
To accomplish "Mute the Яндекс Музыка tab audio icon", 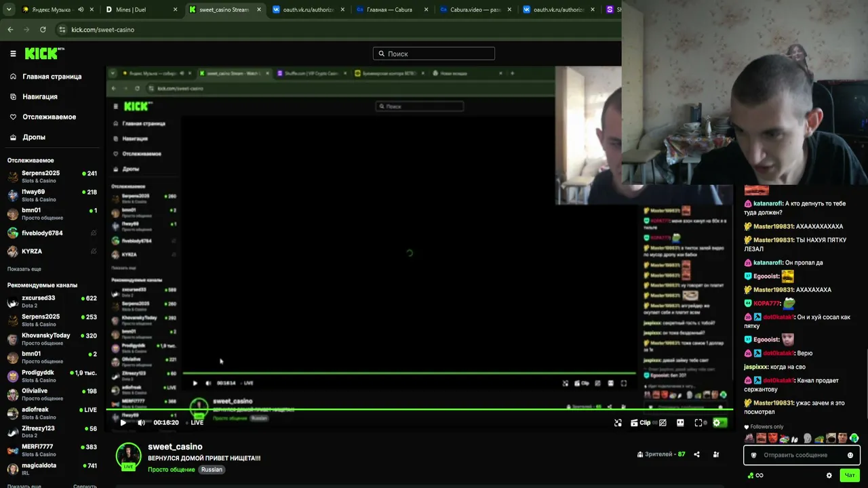I will point(81,9).
